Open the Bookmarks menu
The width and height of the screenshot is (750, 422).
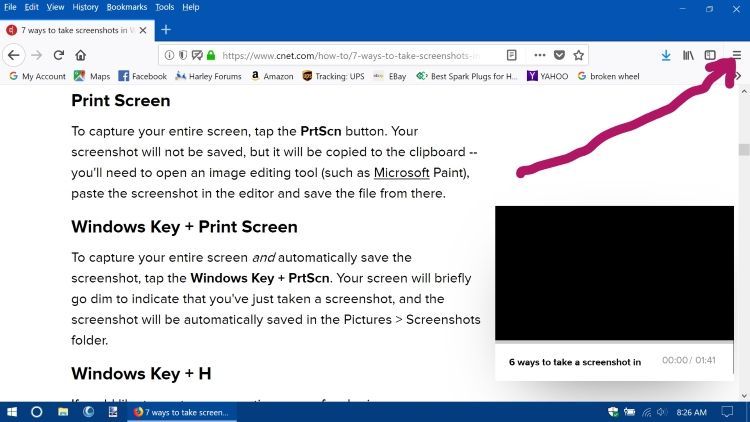coord(127,7)
